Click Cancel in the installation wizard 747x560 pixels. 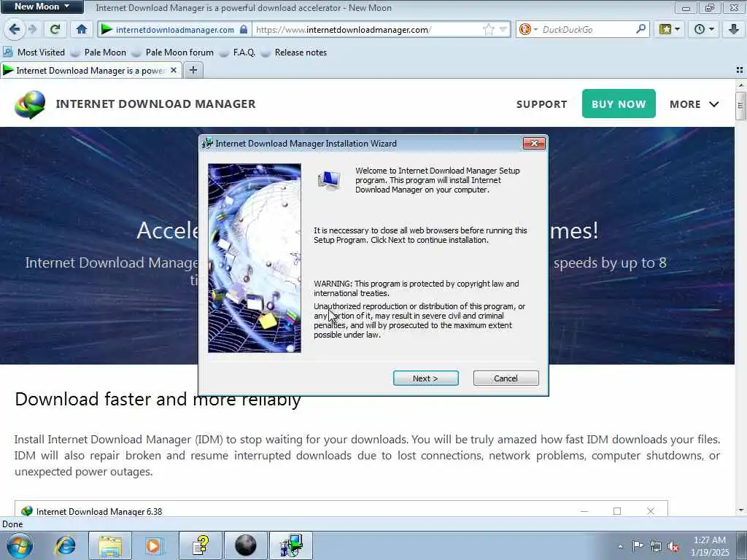tap(506, 378)
